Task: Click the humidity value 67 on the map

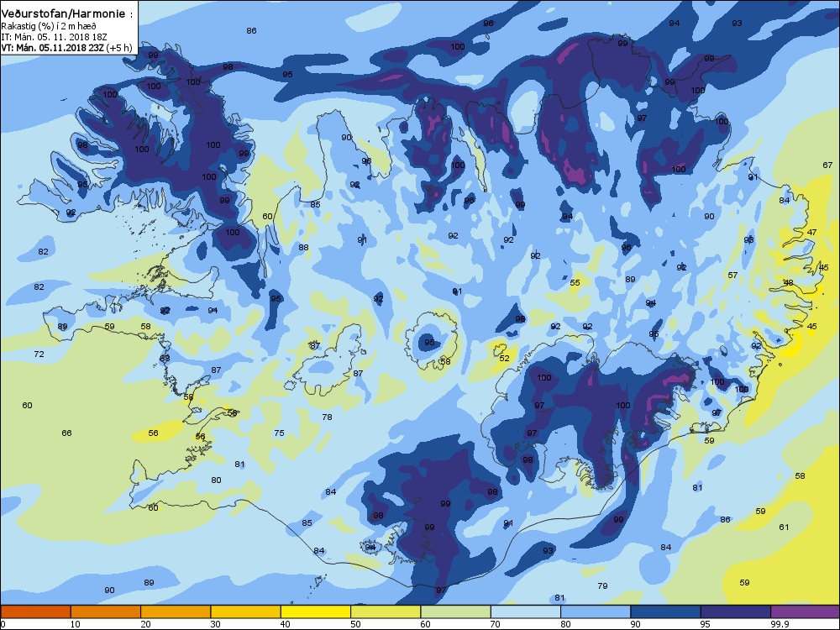Action: click(x=827, y=165)
